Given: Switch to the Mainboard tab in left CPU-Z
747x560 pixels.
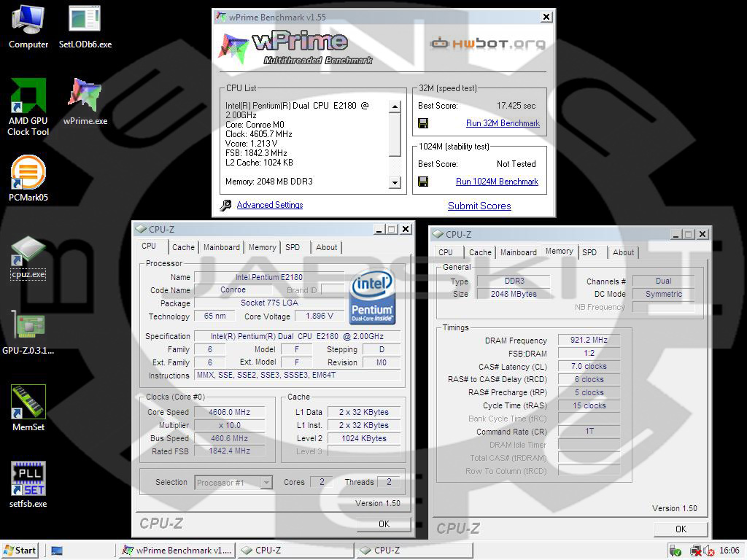Looking at the screenshot, I should point(222,247).
